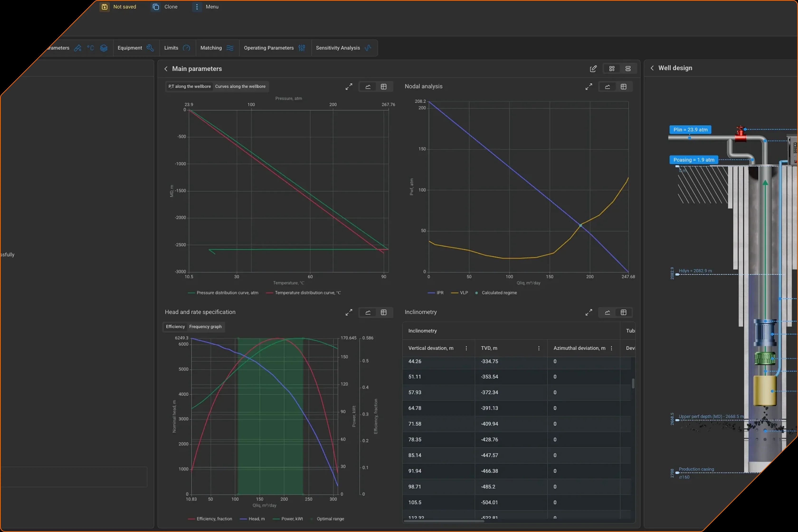
Task: Click the Matching waves icon
Action: point(230,48)
